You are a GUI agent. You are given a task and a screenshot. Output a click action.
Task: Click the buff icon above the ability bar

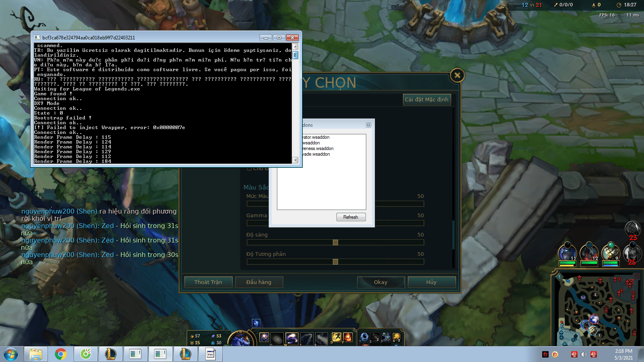[x=256, y=323]
